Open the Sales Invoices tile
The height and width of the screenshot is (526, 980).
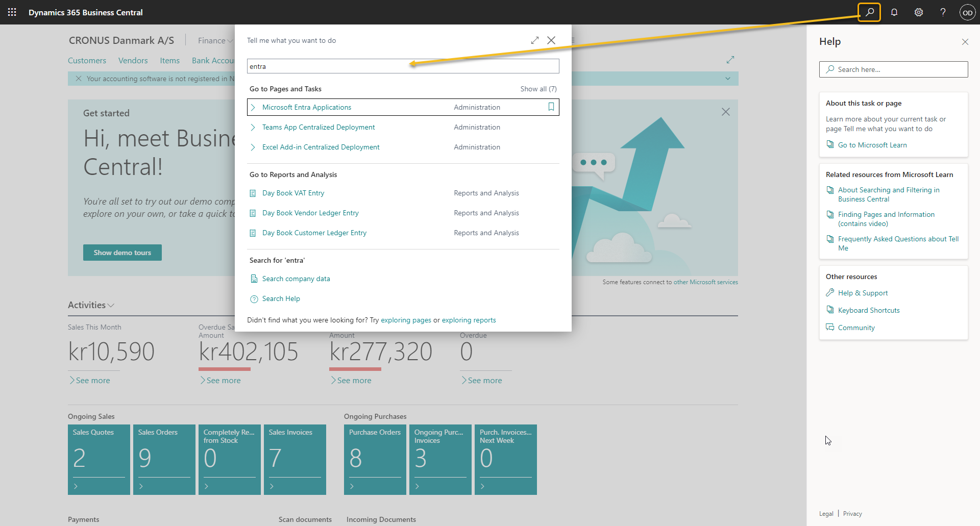click(x=295, y=460)
